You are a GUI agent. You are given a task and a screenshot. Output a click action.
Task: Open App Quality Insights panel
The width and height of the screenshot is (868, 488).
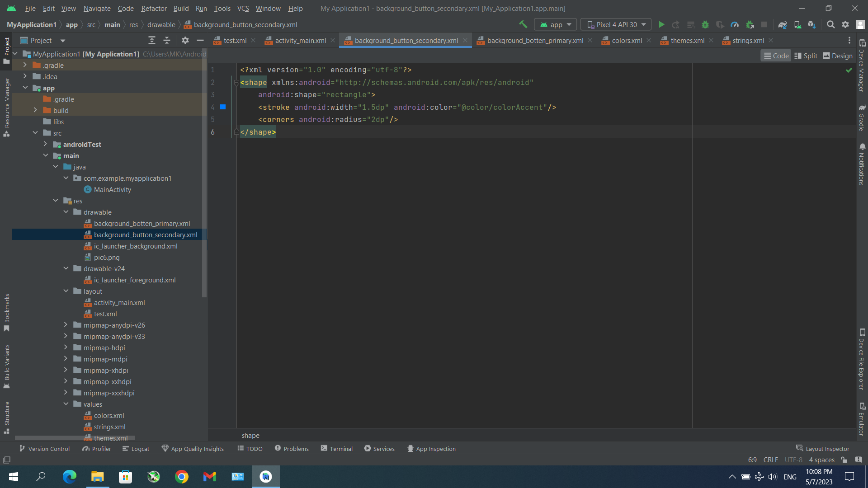click(193, 449)
